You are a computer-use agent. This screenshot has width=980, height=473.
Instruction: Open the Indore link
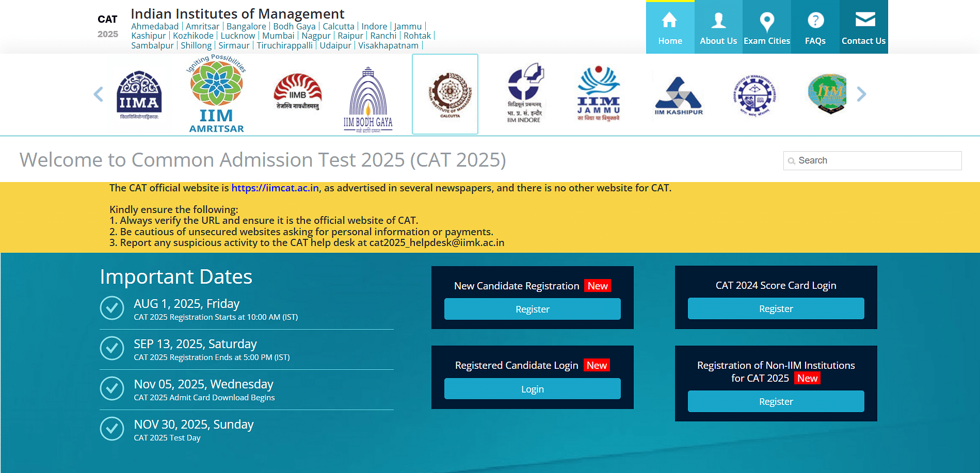374,26
